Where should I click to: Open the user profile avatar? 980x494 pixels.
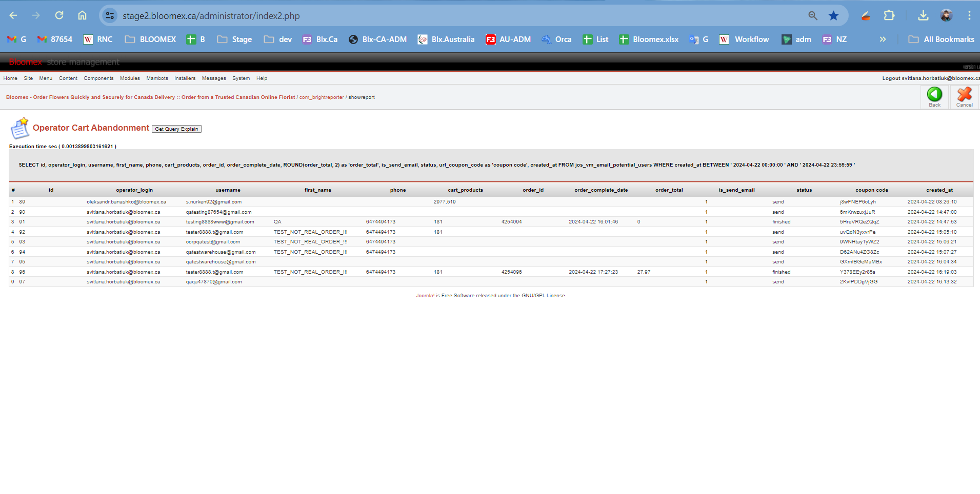pyautogui.click(x=946, y=15)
